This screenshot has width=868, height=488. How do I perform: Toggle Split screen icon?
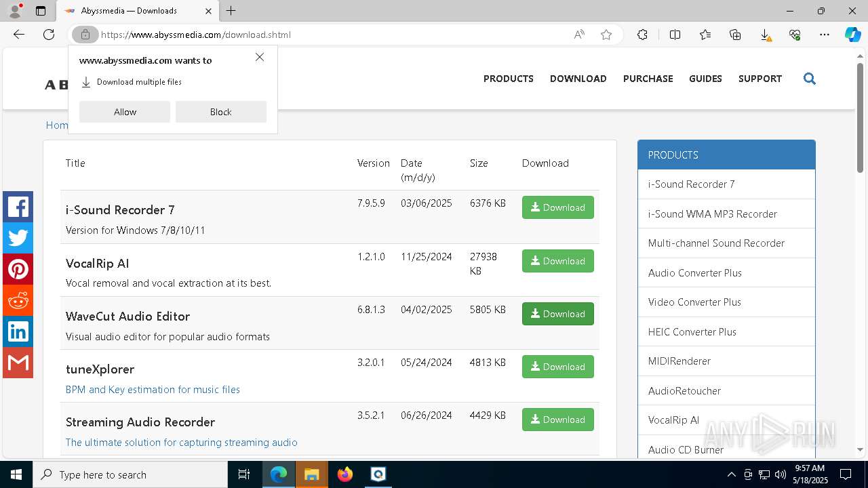point(675,35)
